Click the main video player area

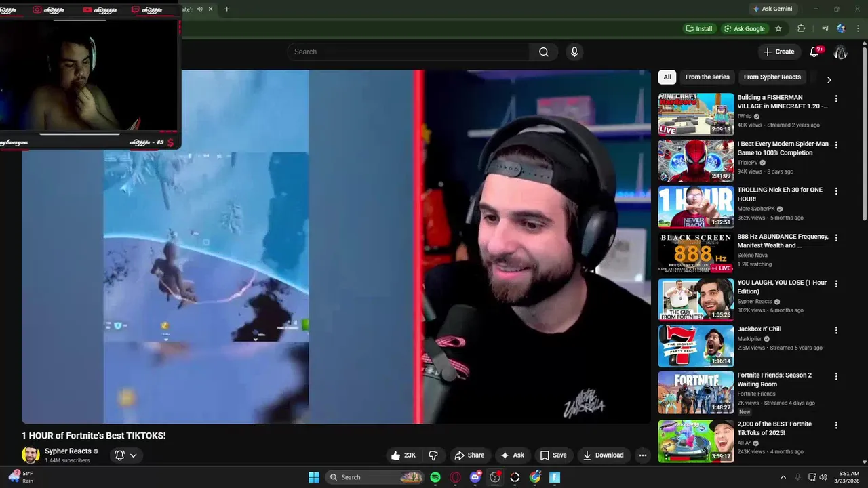336,247
